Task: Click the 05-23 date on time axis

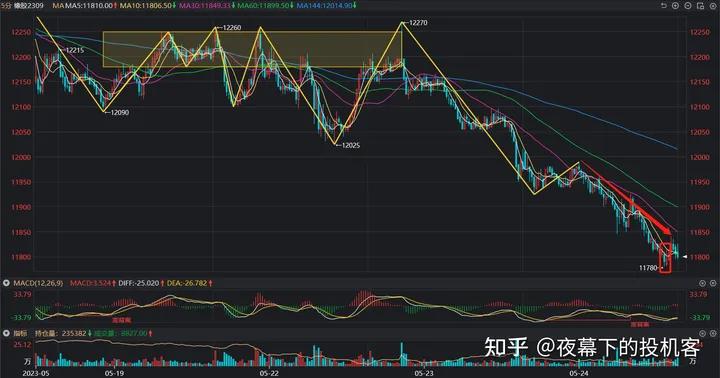Action: [424, 373]
